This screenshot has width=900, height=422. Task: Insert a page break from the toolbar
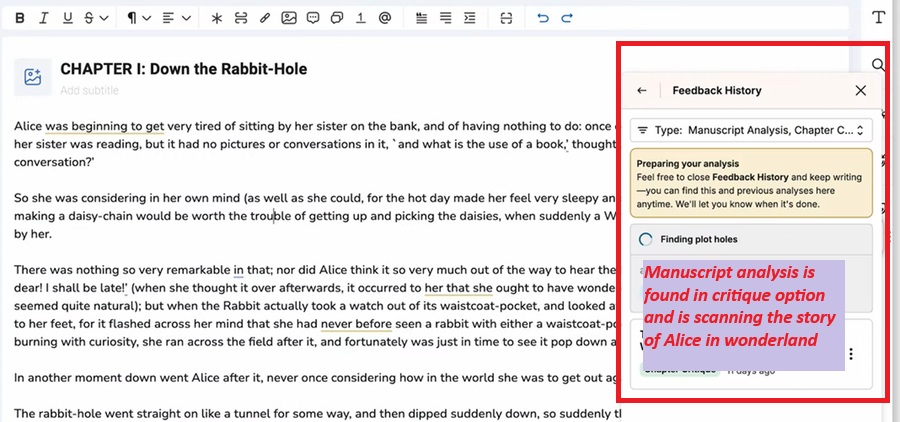[x=240, y=18]
